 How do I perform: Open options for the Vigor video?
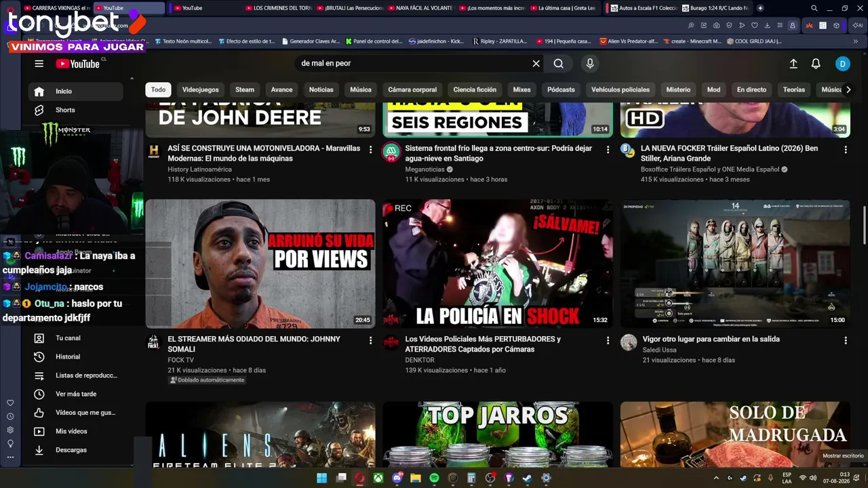pos(845,340)
